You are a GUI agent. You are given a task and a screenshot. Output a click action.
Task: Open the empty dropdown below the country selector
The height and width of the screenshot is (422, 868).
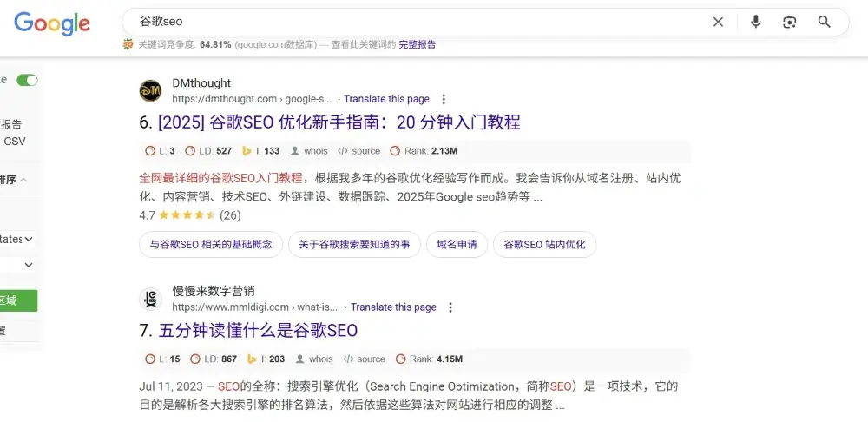point(17,266)
